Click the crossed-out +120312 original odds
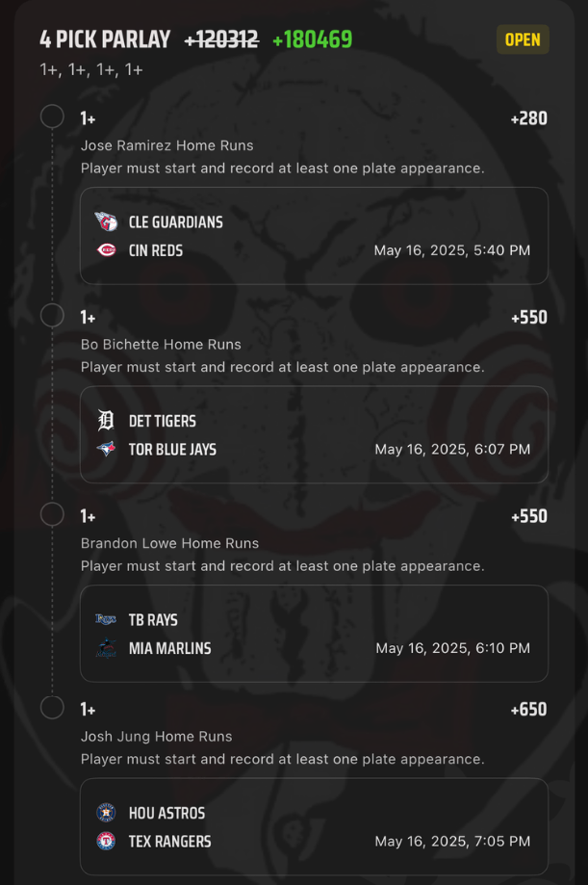 tap(221, 39)
